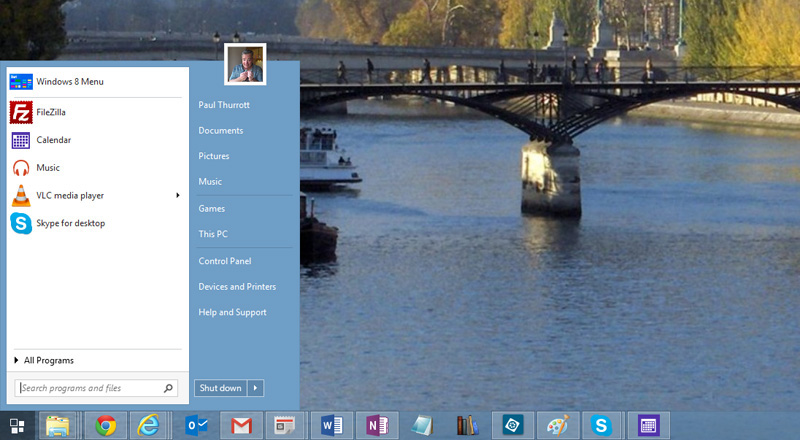Open Google Chrome from the taskbar
Viewport: 800px width, 440px height.
[105, 426]
